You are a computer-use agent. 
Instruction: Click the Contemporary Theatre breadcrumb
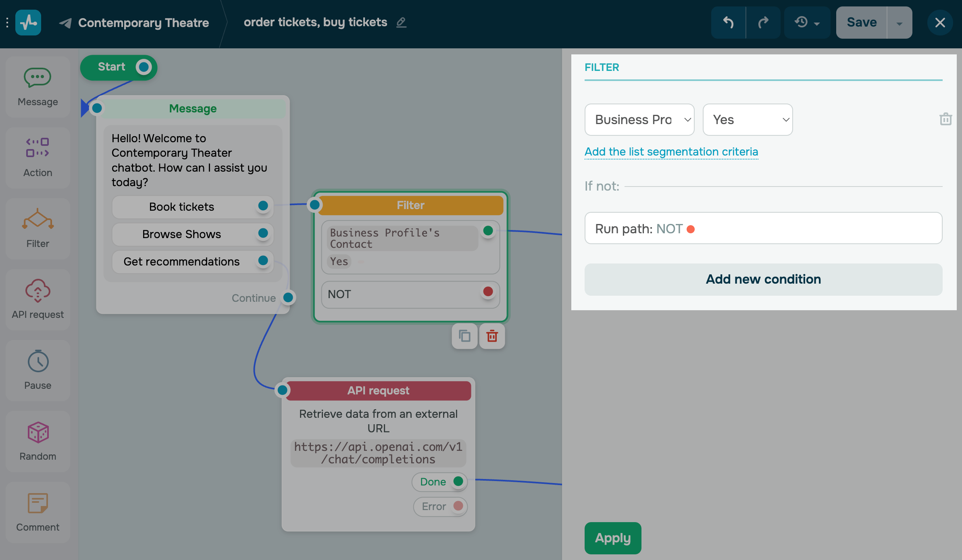coord(144,22)
